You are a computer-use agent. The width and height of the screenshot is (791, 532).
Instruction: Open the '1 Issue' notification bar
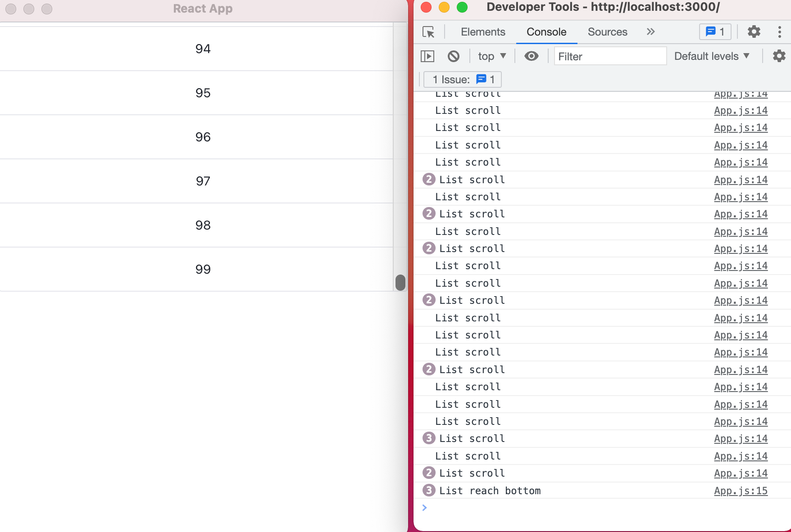[x=462, y=79]
